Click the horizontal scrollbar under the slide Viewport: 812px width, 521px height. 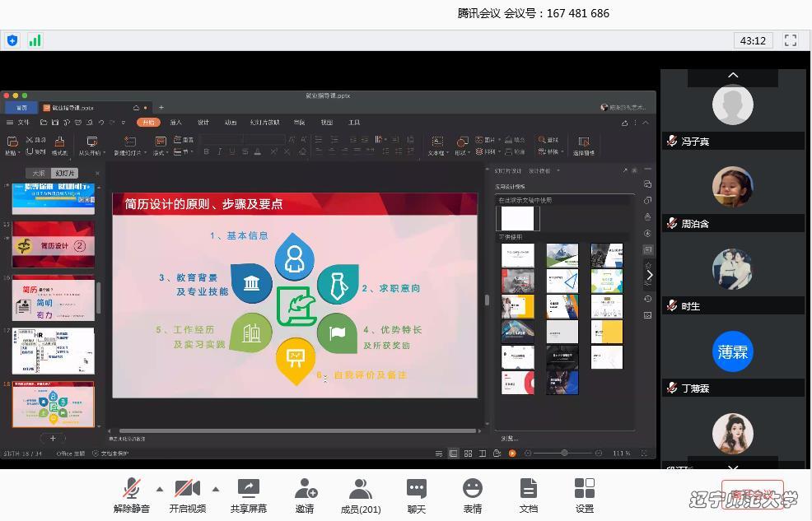[x=296, y=430]
